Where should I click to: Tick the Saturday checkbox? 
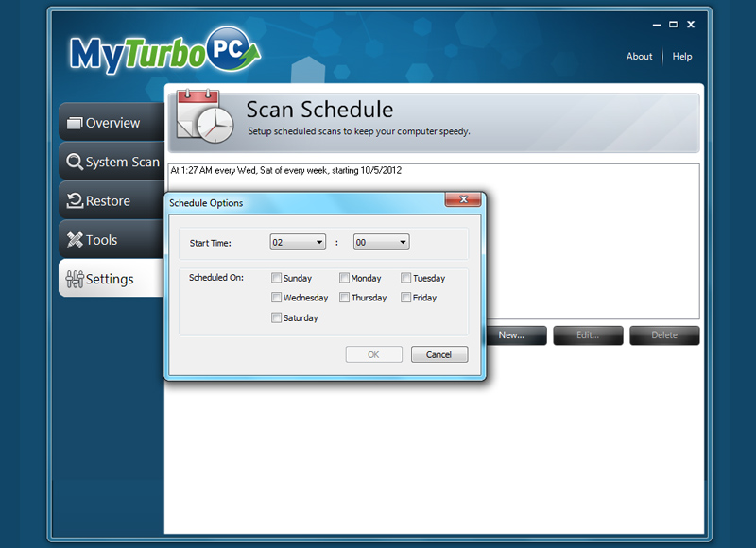pos(276,318)
